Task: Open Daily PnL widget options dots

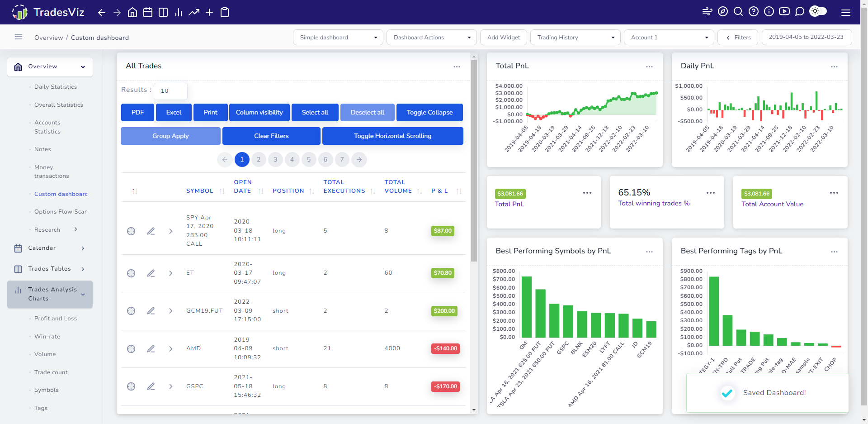Action: 834,67
